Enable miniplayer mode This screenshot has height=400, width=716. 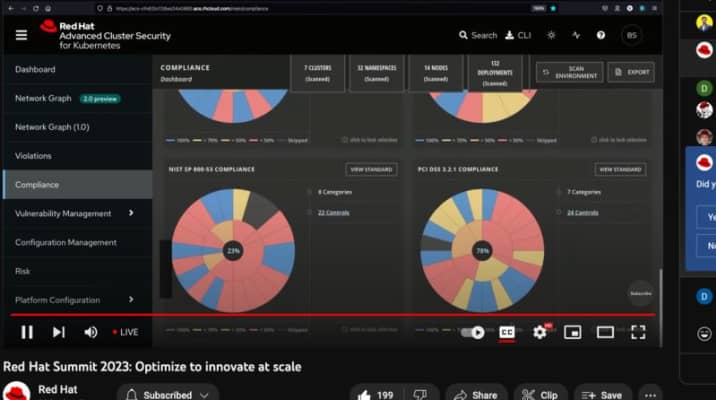tap(572, 332)
